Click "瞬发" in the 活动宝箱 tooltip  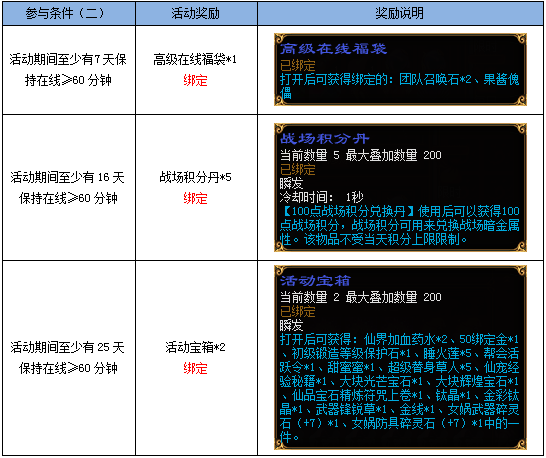click(291, 326)
